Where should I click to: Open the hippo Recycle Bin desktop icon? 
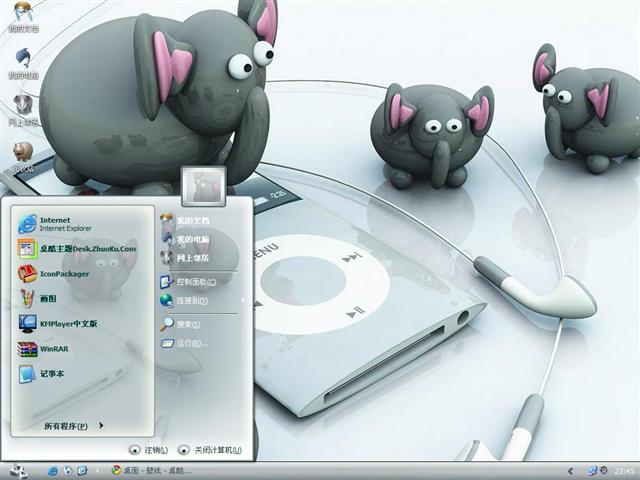tap(23, 157)
